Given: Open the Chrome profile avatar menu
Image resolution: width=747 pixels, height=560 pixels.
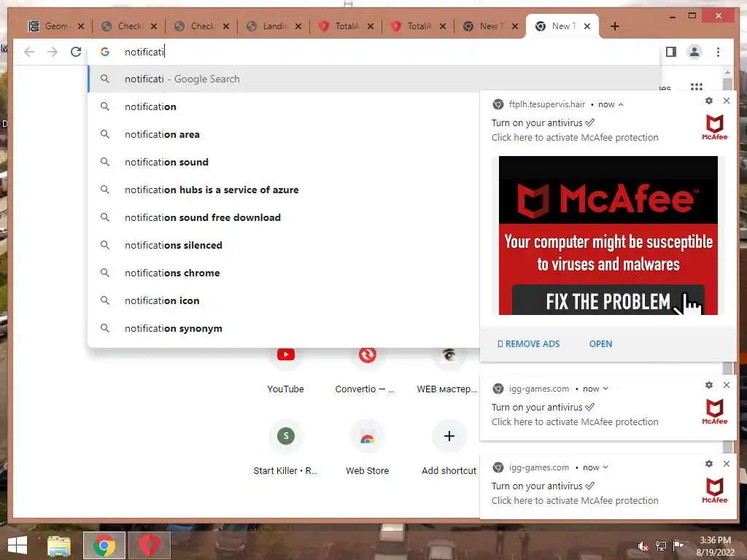Looking at the screenshot, I should point(694,52).
